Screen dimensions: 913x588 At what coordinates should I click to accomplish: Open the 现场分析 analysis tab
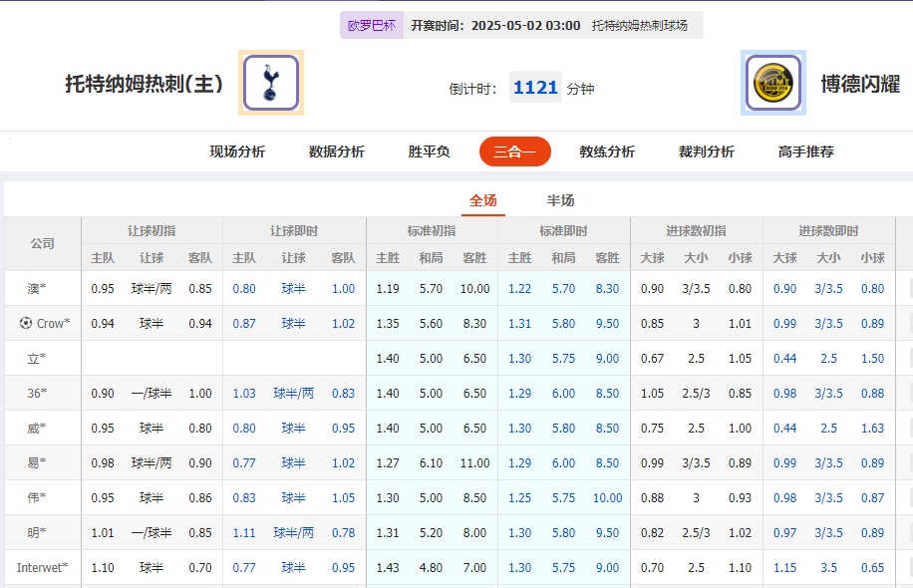coord(233,151)
